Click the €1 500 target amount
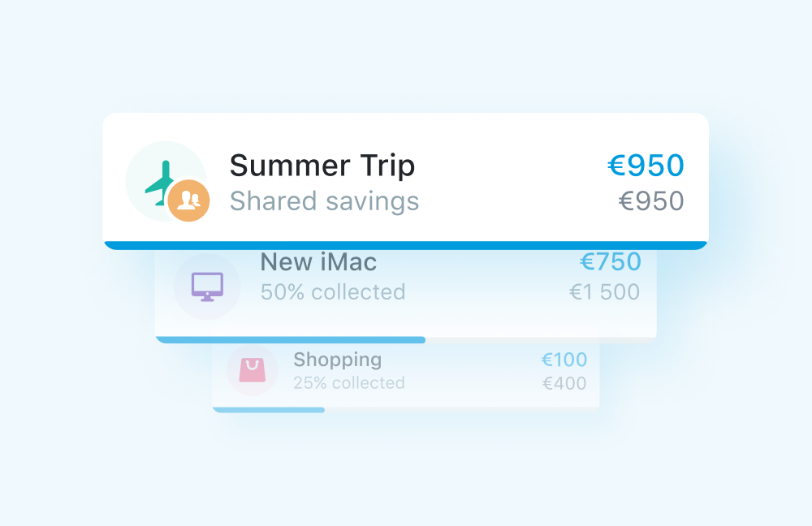 coord(604,292)
